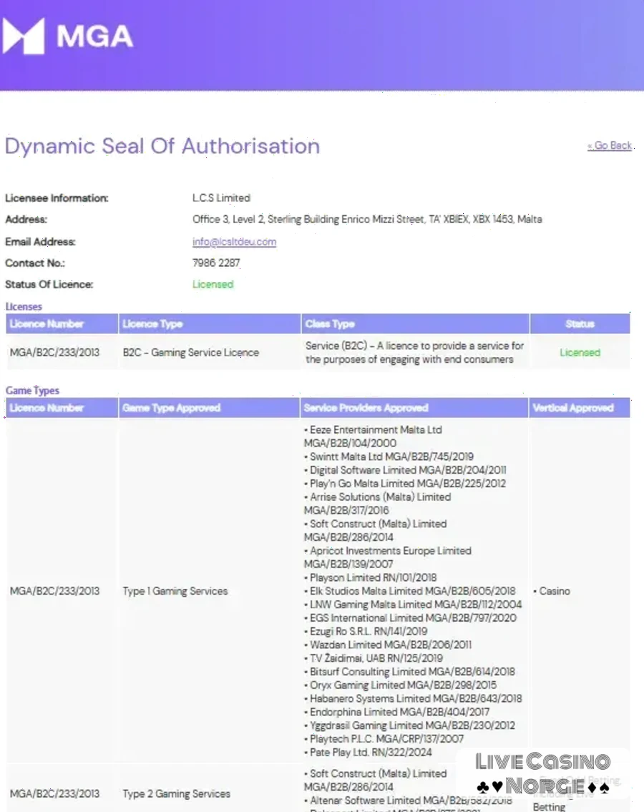Click Playson Limited RN/101/2018 entry
The image size is (644, 812).
pyautogui.click(x=371, y=577)
